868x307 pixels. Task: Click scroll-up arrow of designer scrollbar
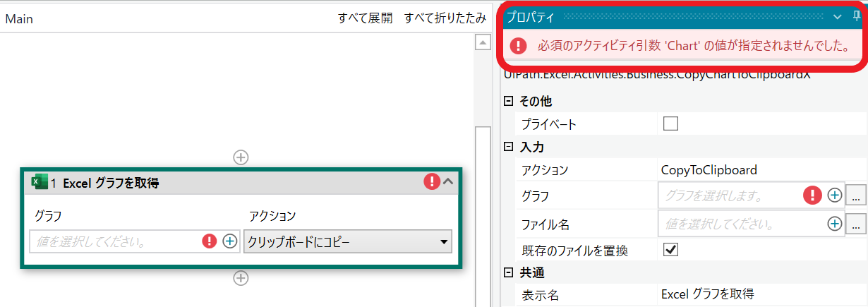(483, 44)
